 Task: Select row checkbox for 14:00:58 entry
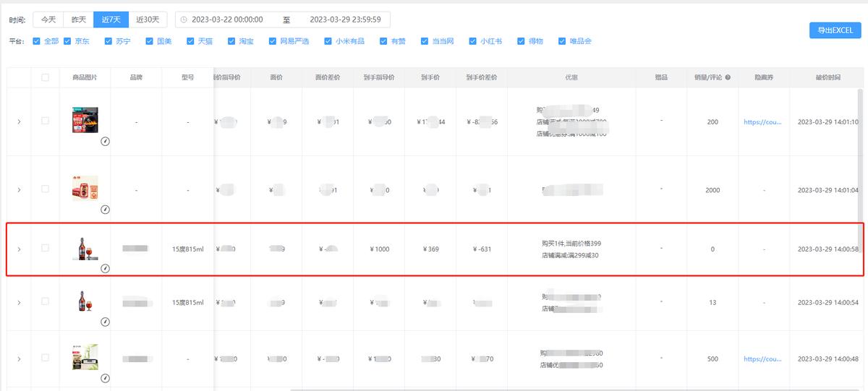tap(46, 248)
